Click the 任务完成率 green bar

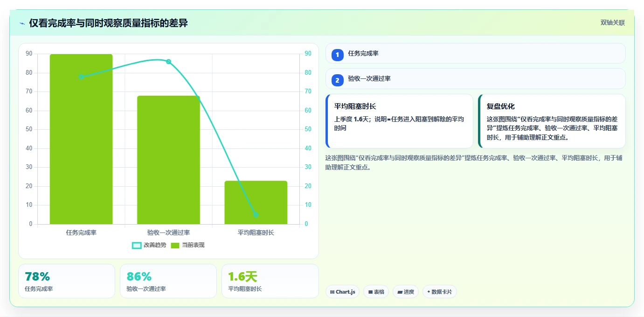(81, 139)
